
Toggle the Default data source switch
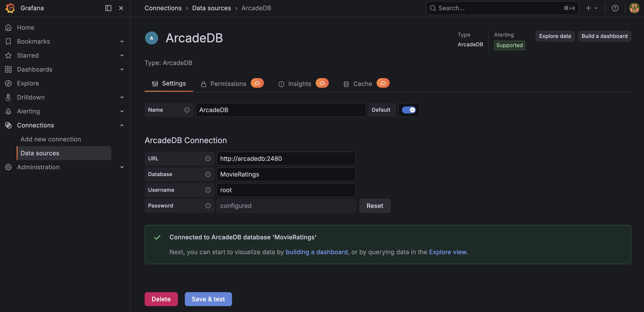click(x=409, y=110)
